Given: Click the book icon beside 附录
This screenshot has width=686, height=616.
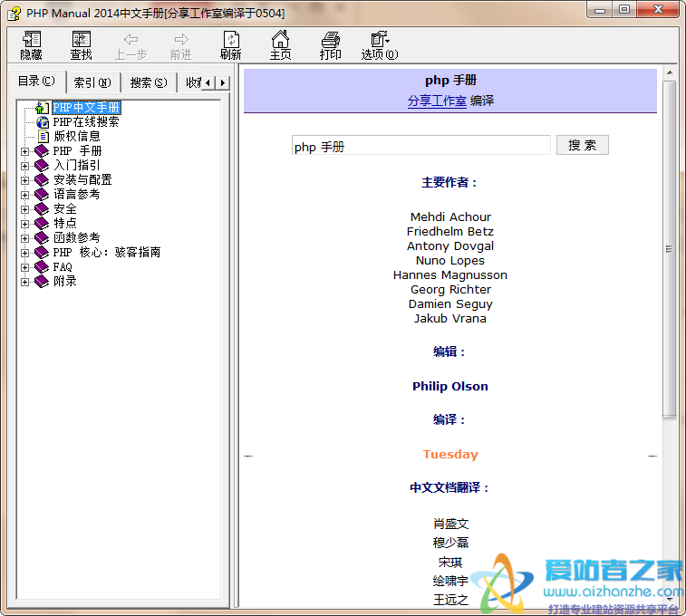Looking at the screenshot, I should [x=42, y=281].
